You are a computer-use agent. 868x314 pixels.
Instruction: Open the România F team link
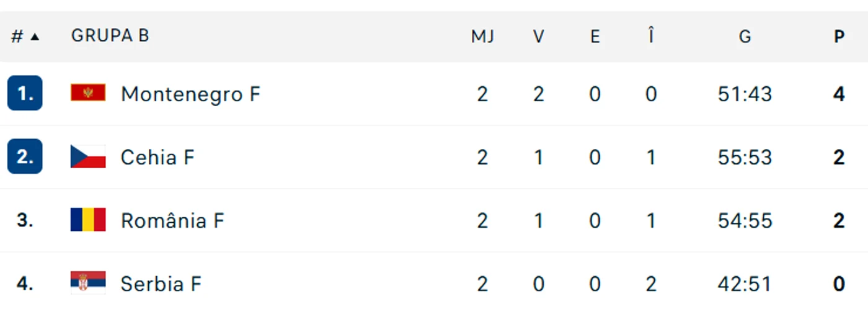[x=172, y=220]
